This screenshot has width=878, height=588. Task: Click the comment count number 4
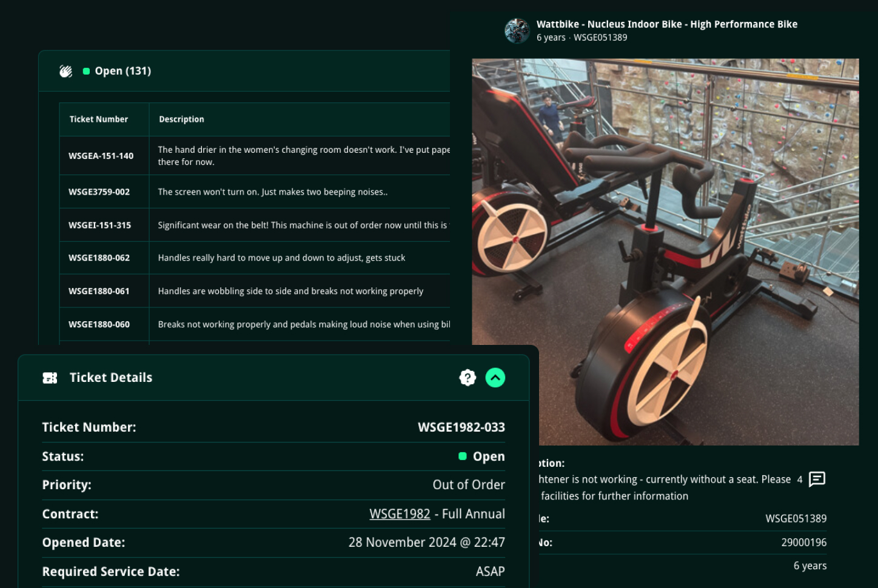[800, 479]
